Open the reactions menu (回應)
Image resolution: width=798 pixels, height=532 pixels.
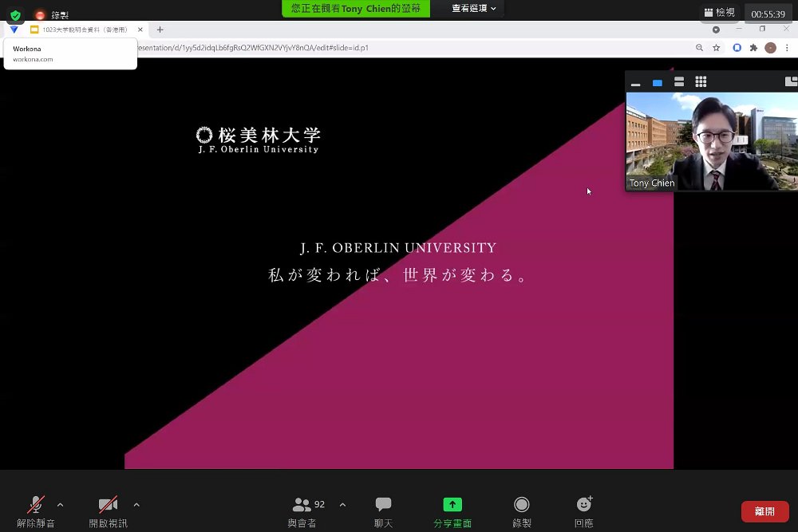click(x=584, y=511)
